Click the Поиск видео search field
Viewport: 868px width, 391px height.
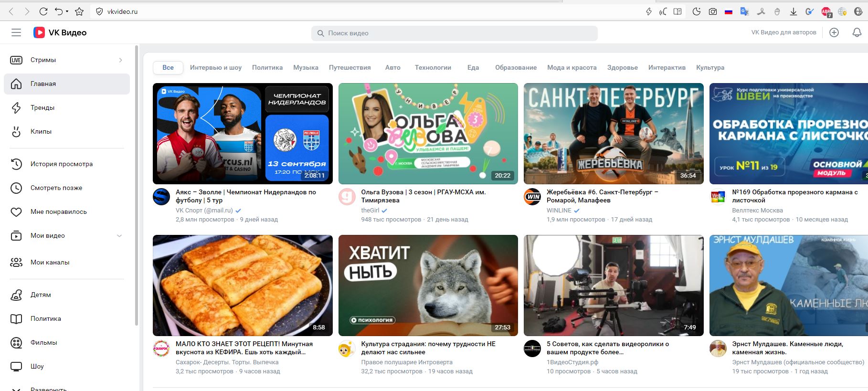coord(454,33)
